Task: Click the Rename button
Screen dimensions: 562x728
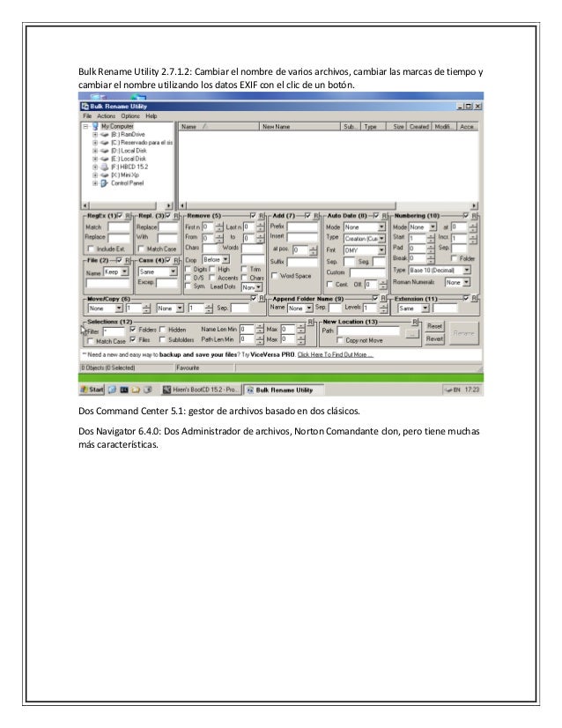Action: (x=463, y=333)
